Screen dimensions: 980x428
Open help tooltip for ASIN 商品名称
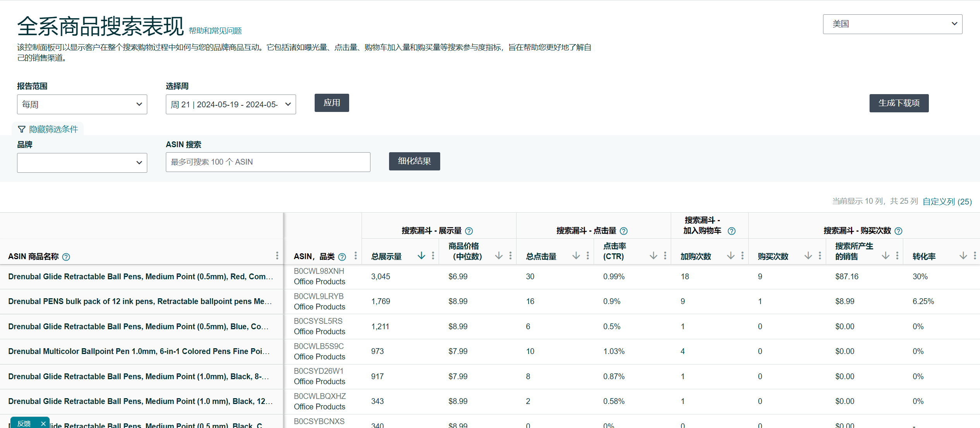click(x=66, y=257)
